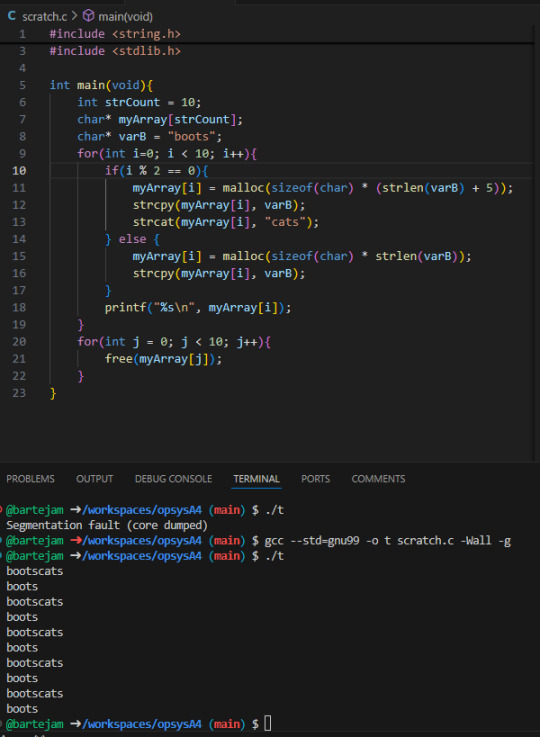Click the first for loop header with i++
540x737 pixels.
pos(167,154)
